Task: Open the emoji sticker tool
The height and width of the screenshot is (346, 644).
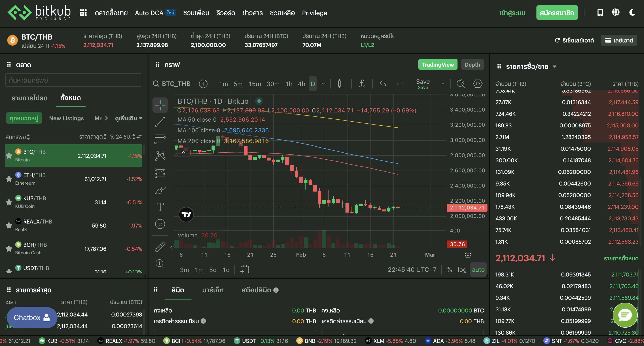Action: click(160, 224)
